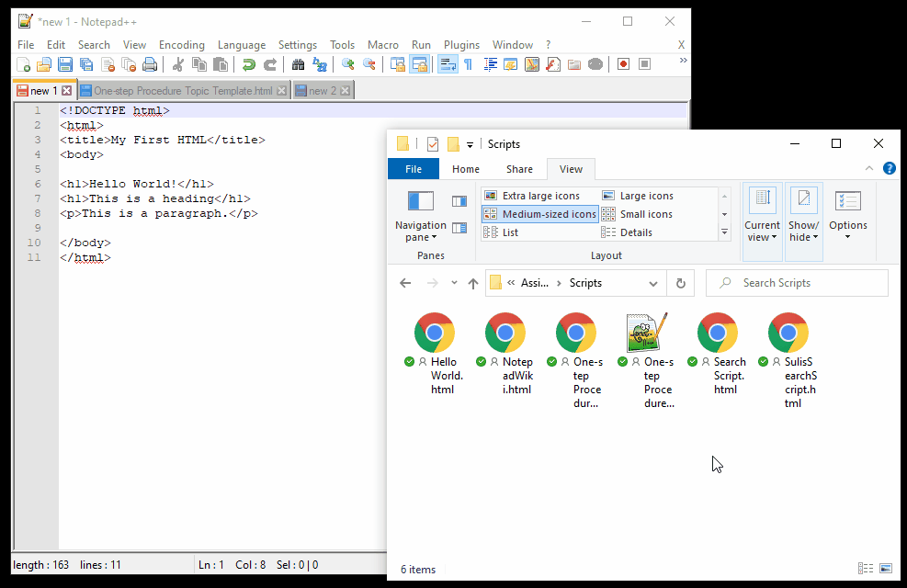Viewport: 907px width, 588px height.
Task: Click inside the Search Scripts field
Action: click(797, 283)
